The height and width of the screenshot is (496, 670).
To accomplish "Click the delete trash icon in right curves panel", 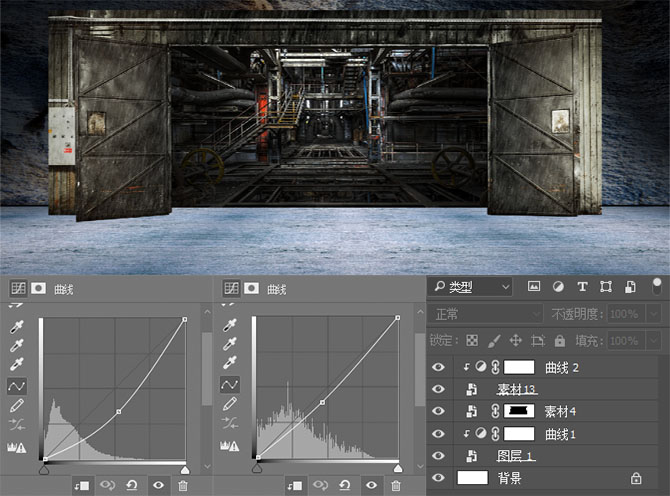I will 394,485.
